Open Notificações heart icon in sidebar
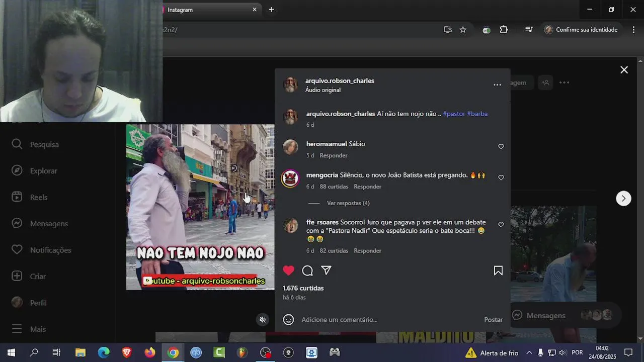This screenshot has height=362, width=644. (x=17, y=250)
